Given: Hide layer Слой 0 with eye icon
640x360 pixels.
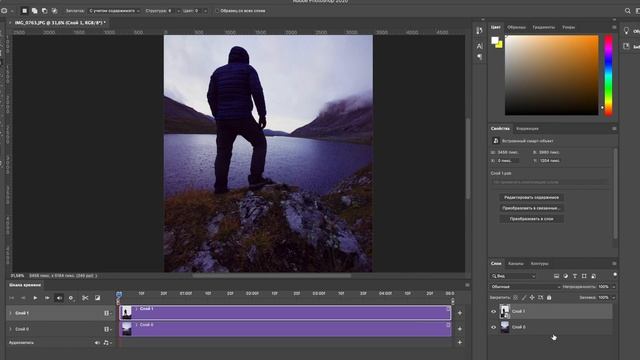Looking at the screenshot, I should pos(493,327).
